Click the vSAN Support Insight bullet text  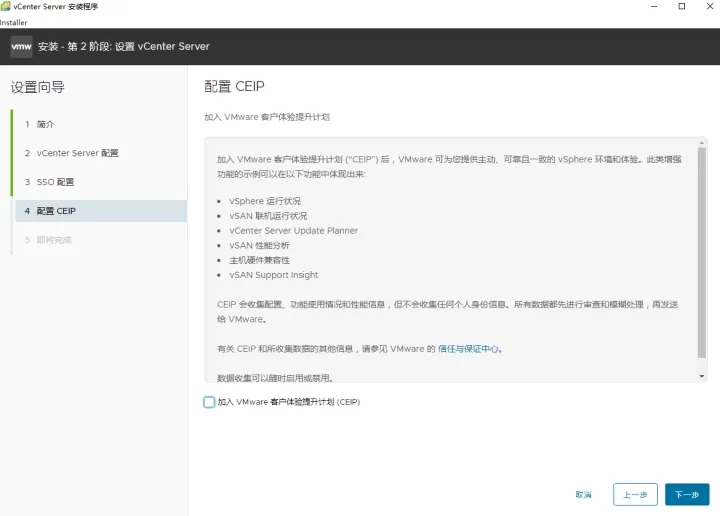pos(274,275)
